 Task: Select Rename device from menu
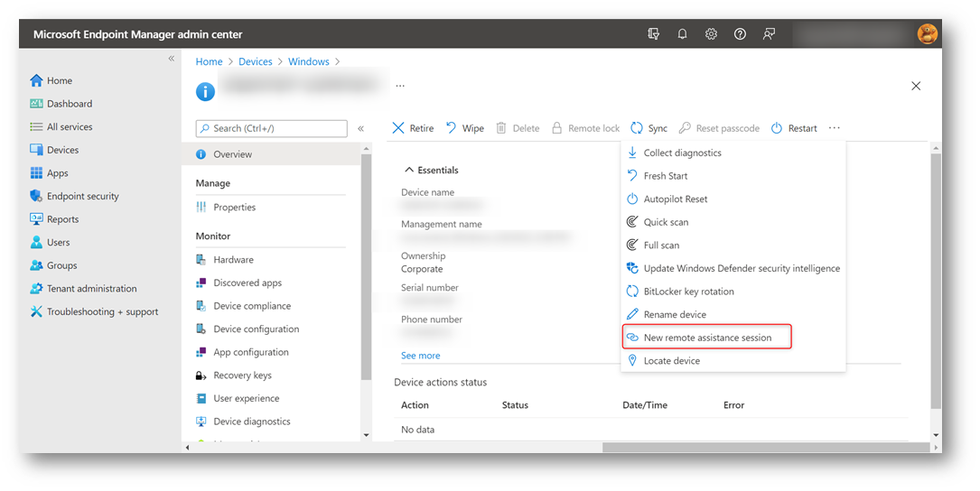pyautogui.click(x=733, y=315)
